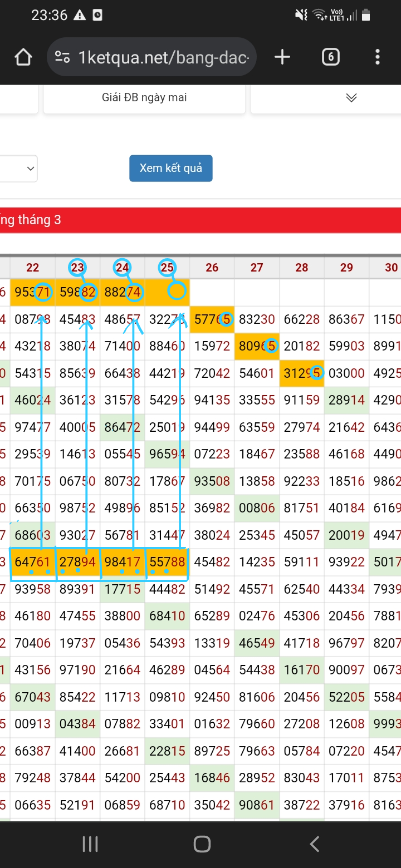Expand the chevron dropdown beside Giải ĐB ngày mai
This screenshot has width=401, height=868.
[x=351, y=98]
